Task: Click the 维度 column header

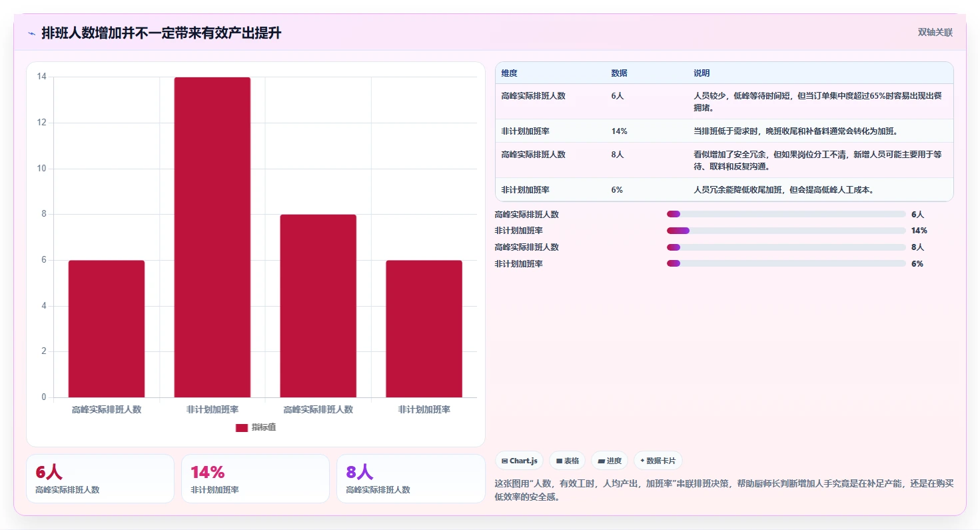Action: 510,73
